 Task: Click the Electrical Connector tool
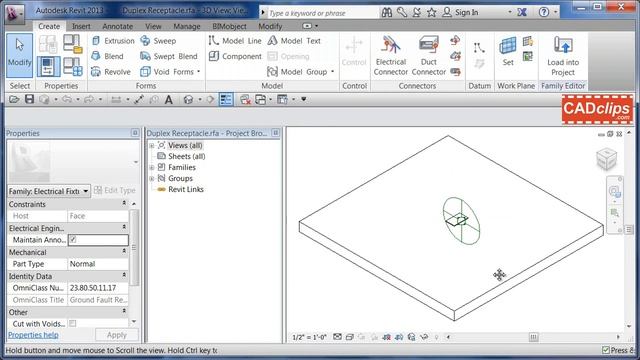(391, 56)
